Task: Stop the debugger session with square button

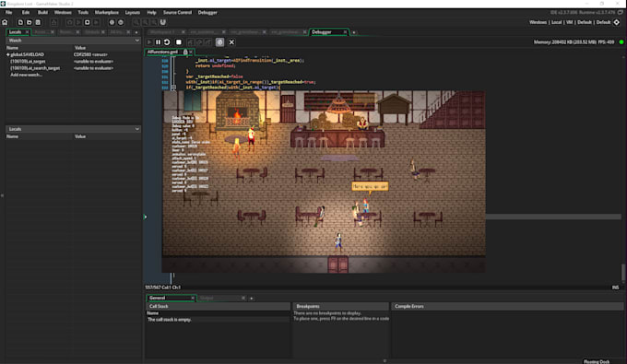Action: pos(179,42)
